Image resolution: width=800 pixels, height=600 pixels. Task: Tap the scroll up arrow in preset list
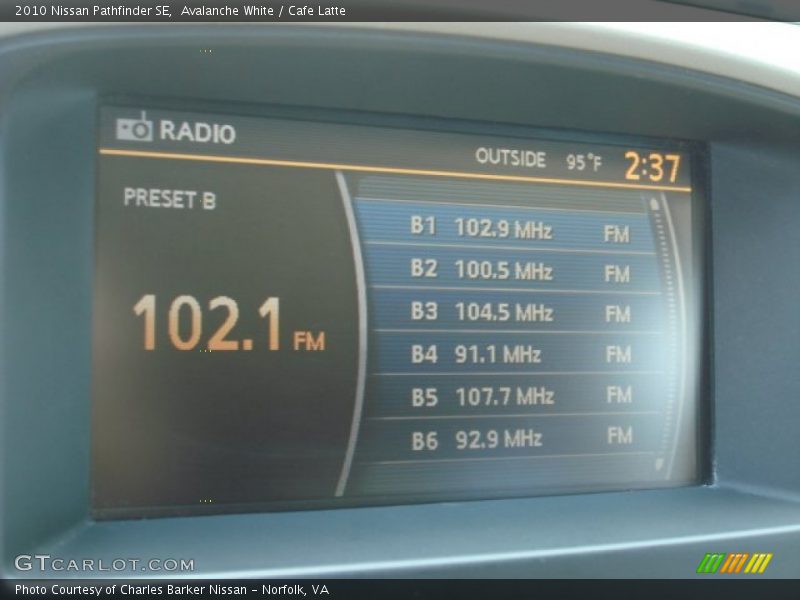654,204
